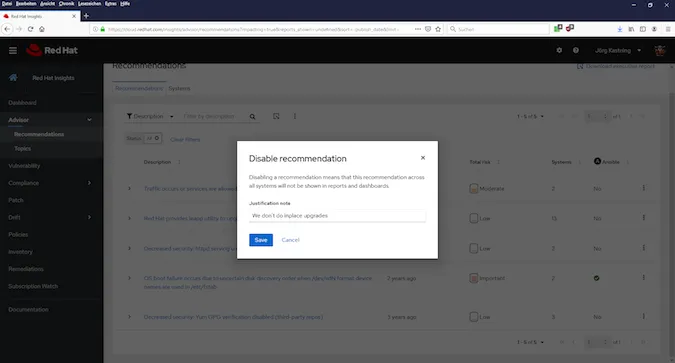Edit the Justification note field

click(x=337, y=216)
